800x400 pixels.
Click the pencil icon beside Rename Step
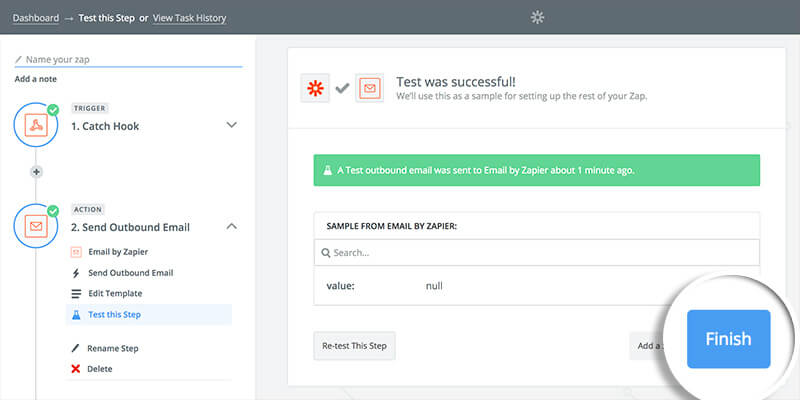(x=76, y=348)
